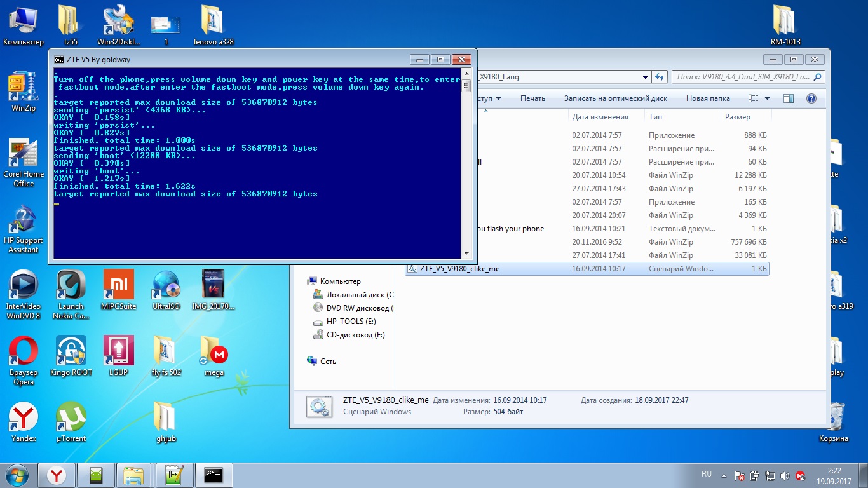This screenshot has width=868, height=488.
Task: Open the Windows Start button
Action: click(17, 475)
